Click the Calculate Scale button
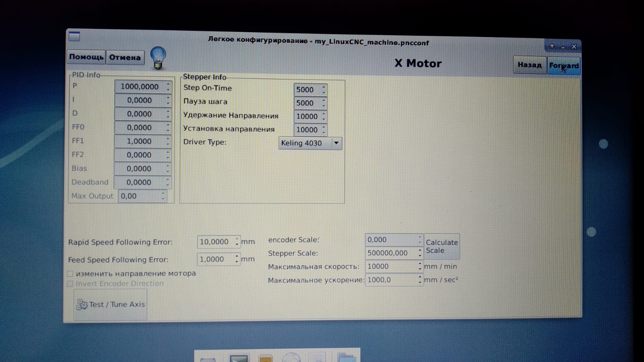 tap(442, 247)
